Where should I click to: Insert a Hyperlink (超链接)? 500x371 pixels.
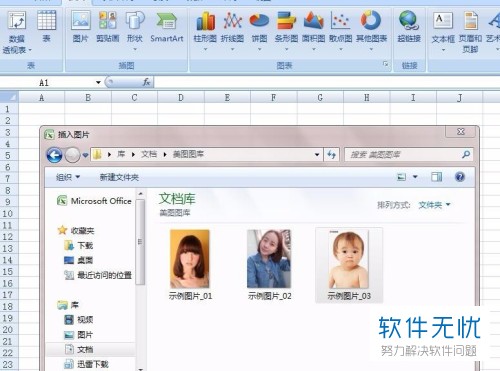click(409, 27)
